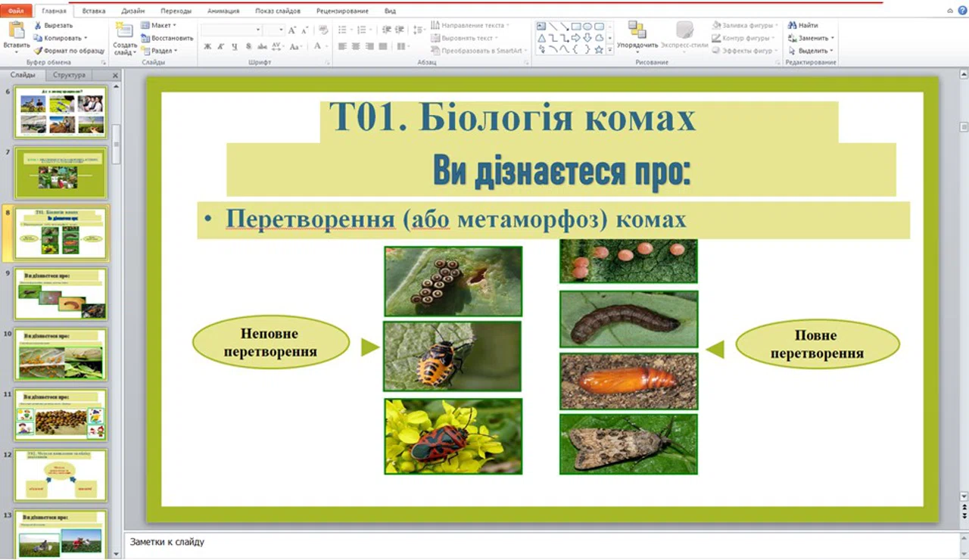Select the triangle shape in gallery
Screen dimensions: 969x560
pyautogui.click(x=542, y=37)
